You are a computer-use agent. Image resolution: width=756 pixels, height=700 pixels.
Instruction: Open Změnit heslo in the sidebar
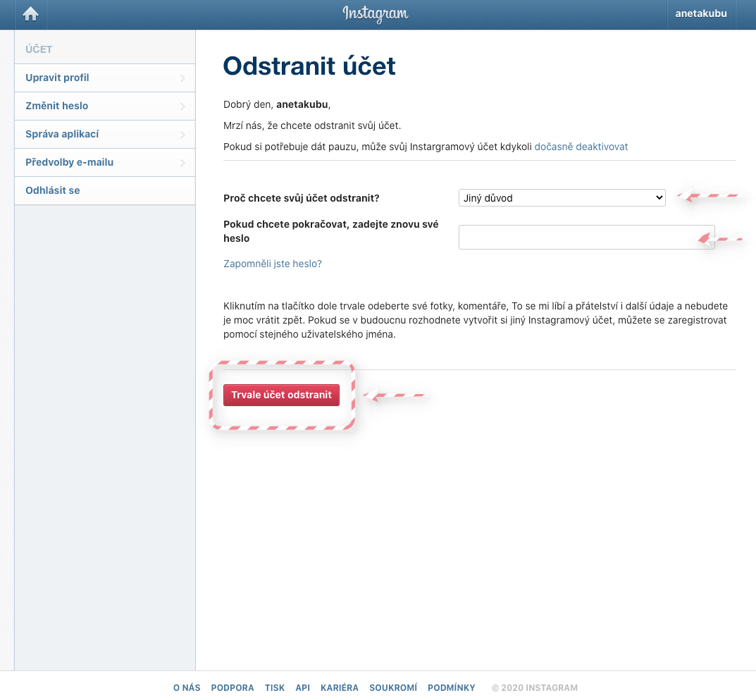[104, 106]
